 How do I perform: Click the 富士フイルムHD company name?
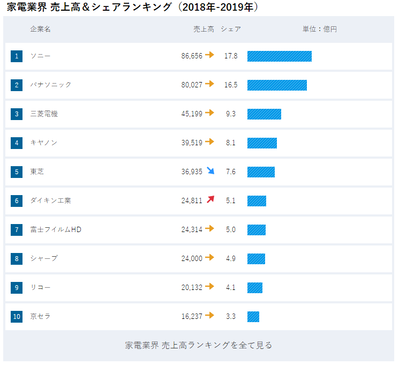point(56,229)
